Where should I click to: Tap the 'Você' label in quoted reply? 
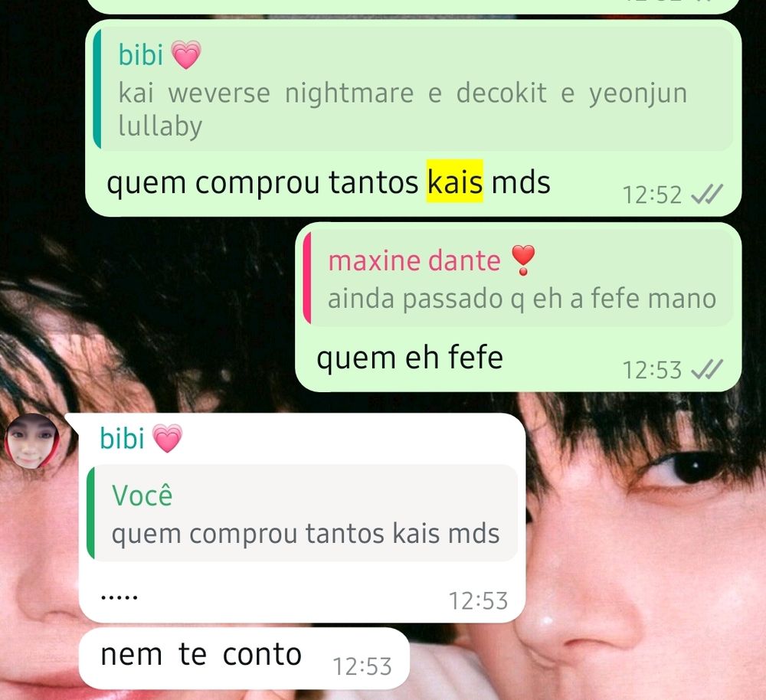pos(142,495)
